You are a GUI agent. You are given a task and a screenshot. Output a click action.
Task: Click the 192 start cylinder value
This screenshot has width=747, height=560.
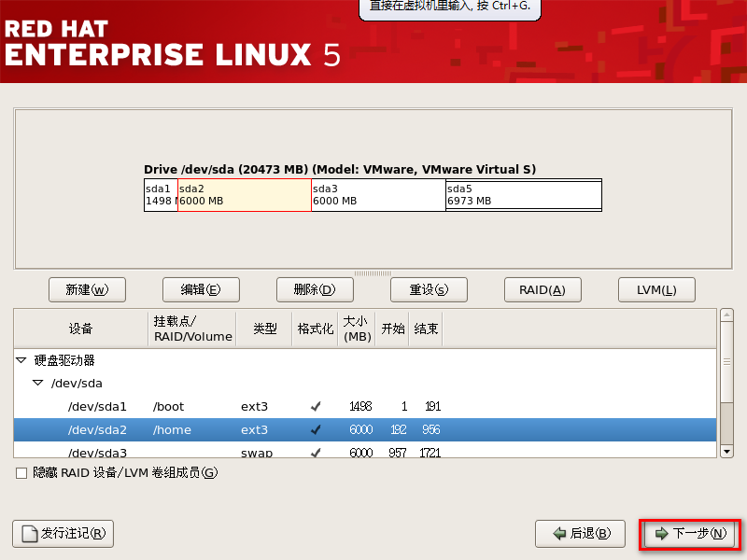pyautogui.click(x=399, y=429)
